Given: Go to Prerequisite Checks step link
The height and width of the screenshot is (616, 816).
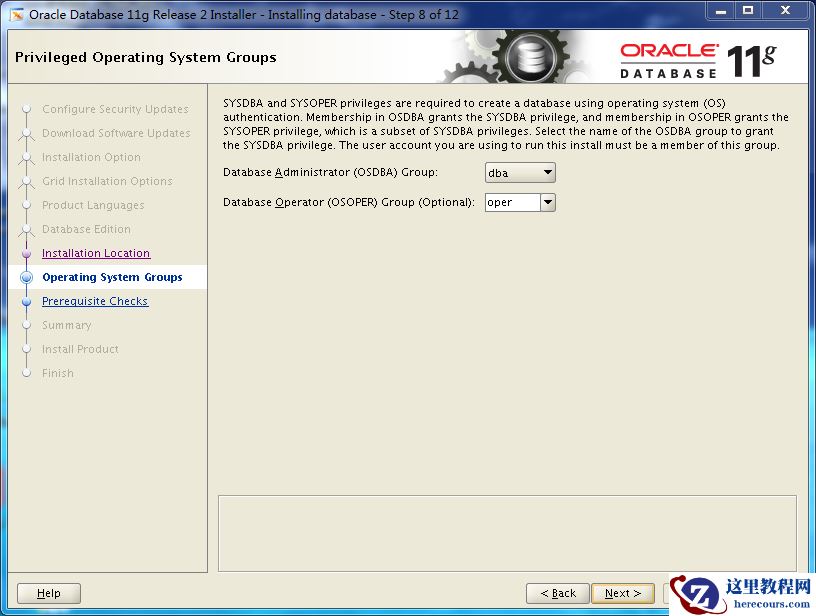Looking at the screenshot, I should point(95,301).
